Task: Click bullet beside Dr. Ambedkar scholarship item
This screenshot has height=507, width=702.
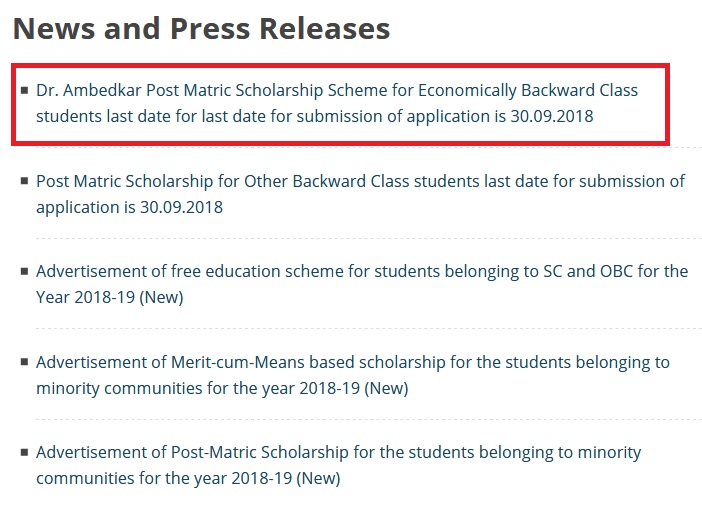Action: tap(24, 90)
